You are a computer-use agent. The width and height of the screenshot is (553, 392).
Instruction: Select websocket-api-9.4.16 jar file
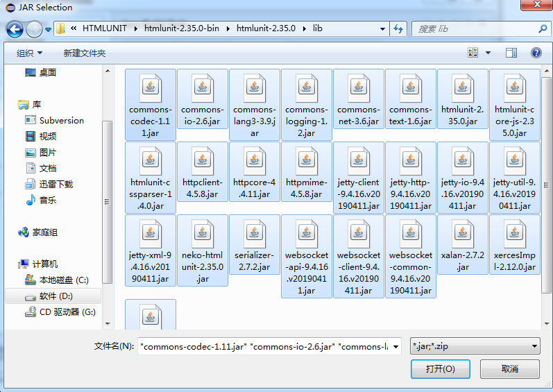(307, 257)
